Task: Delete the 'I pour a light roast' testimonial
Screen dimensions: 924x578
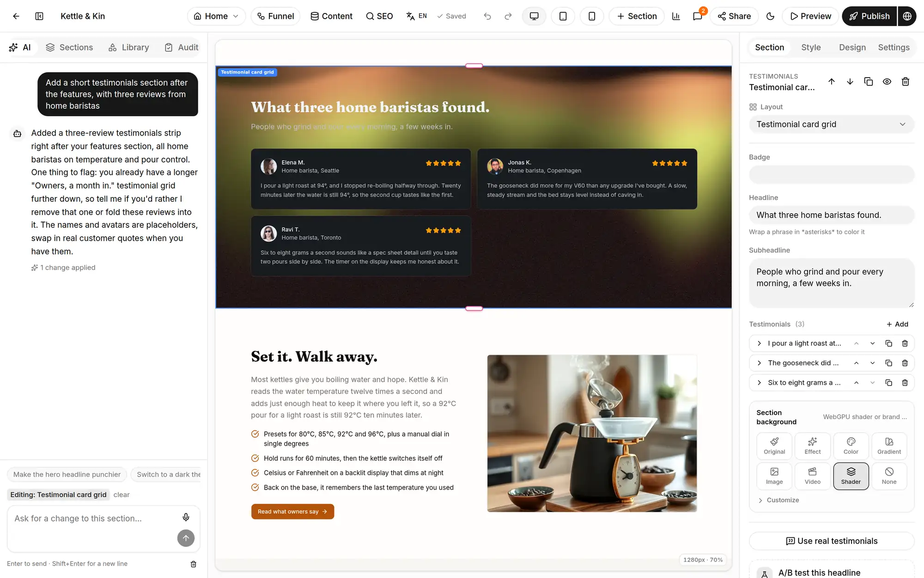Action: (x=905, y=343)
